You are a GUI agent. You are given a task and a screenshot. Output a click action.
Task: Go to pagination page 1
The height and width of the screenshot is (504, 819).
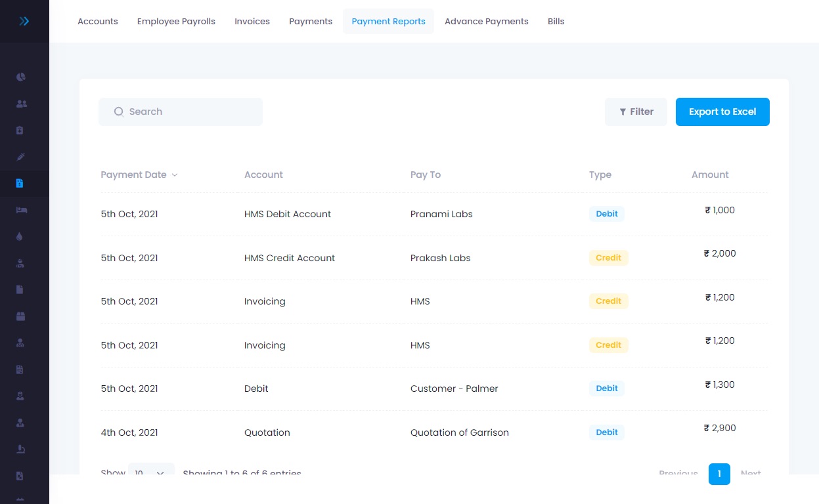pyautogui.click(x=719, y=474)
